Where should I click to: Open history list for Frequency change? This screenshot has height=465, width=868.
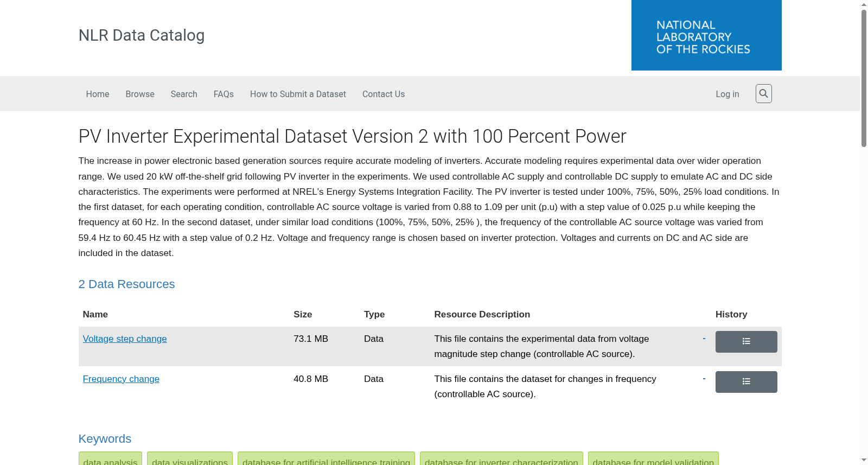(x=746, y=382)
